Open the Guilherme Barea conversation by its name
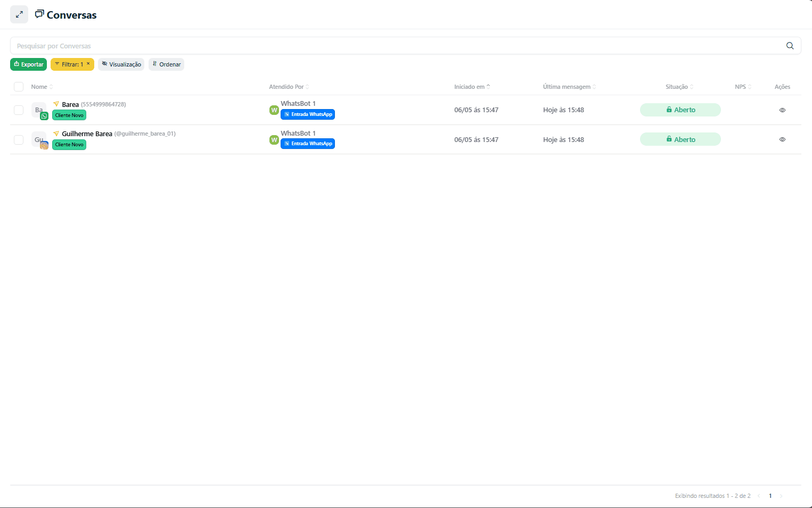This screenshot has height=508, width=812. (x=87, y=134)
